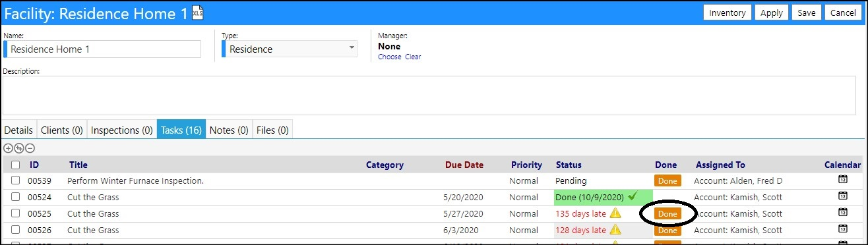Viewport: 868px width, 245px height.
Task: Click the 5/27/2020 due date
Action: tap(464, 213)
